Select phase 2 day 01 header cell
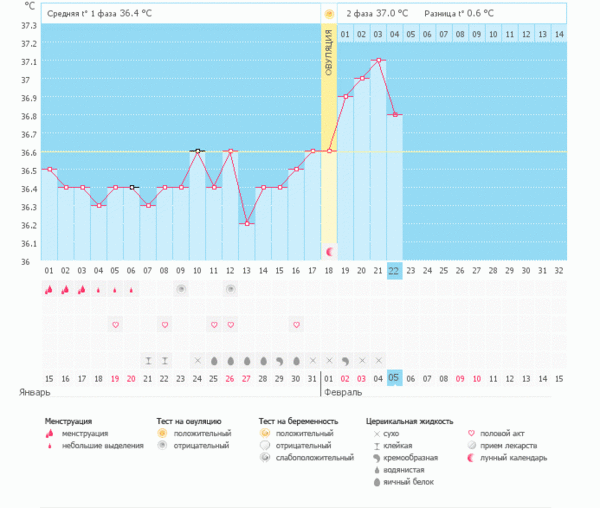This screenshot has width=600, height=508. click(x=345, y=35)
